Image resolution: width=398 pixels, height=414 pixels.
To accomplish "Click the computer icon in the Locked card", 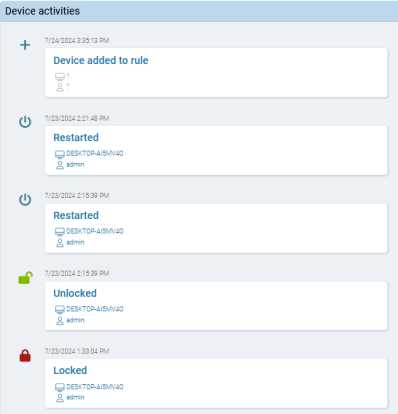I will pos(60,387).
